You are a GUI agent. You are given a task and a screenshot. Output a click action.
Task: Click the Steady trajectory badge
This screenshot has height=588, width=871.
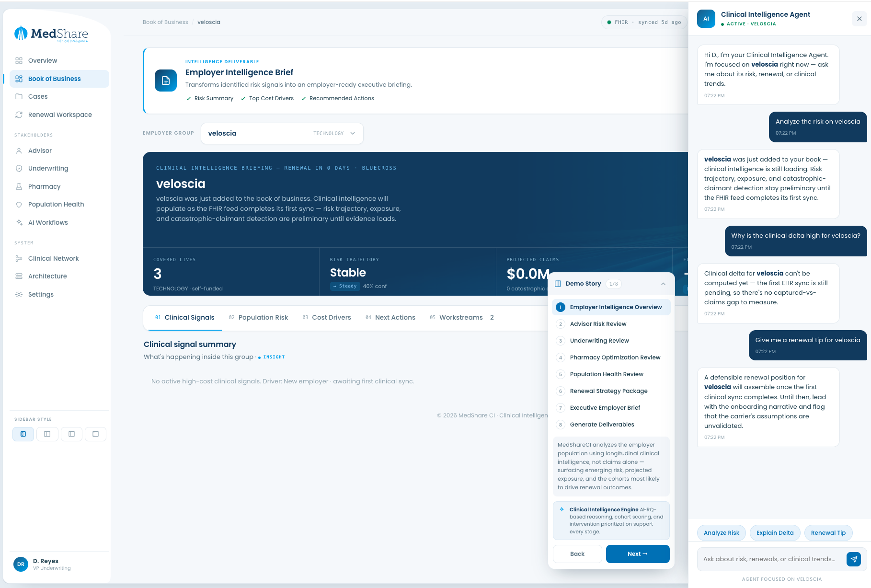point(345,286)
